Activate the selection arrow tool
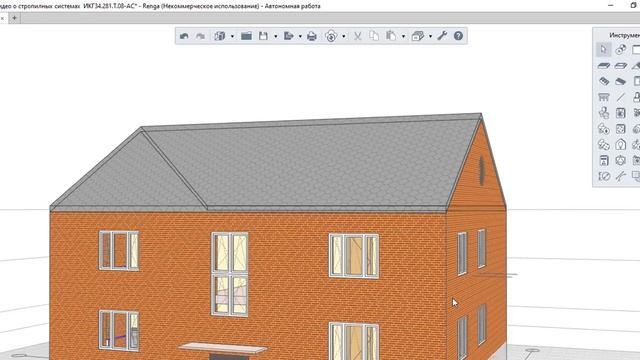This screenshot has width=640, height=360. coord(604,49)
